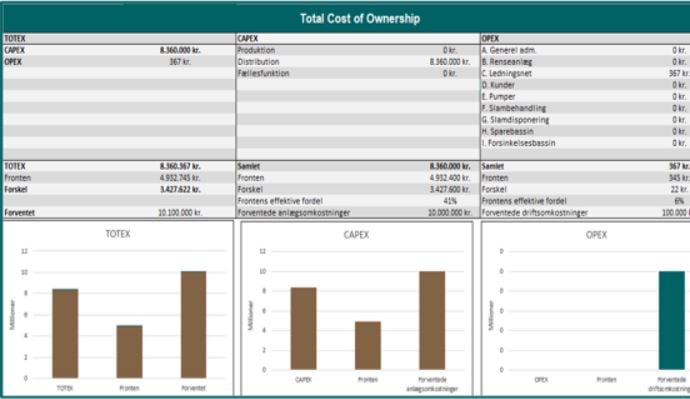Click the 0 kr. value beside Produktion

450,50
